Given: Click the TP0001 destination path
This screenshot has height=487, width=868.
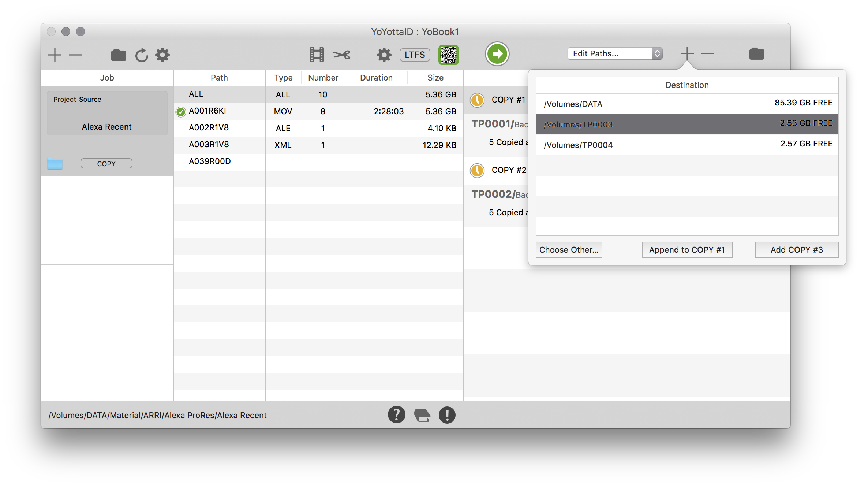Looking at the screenshot, I should [500, 124].
